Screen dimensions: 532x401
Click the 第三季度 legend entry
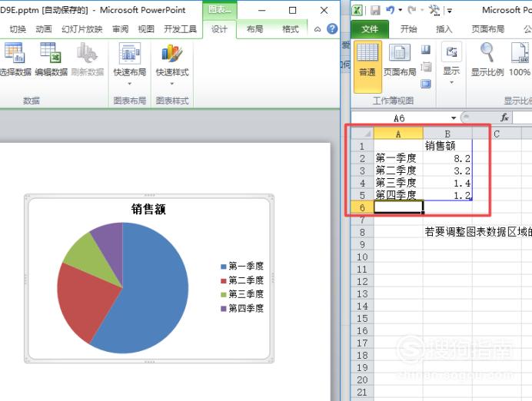point(242,294)
